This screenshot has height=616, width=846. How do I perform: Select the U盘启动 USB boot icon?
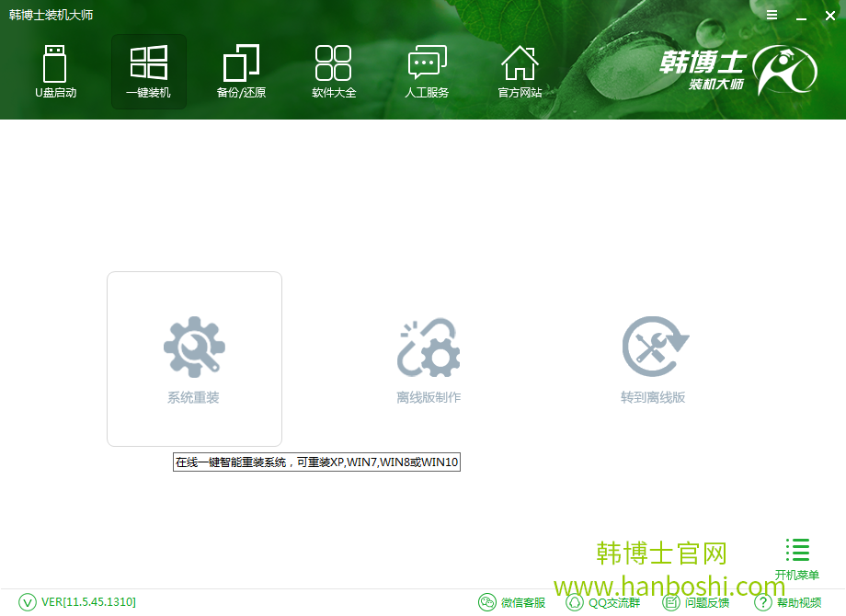(x=55, y=72)
